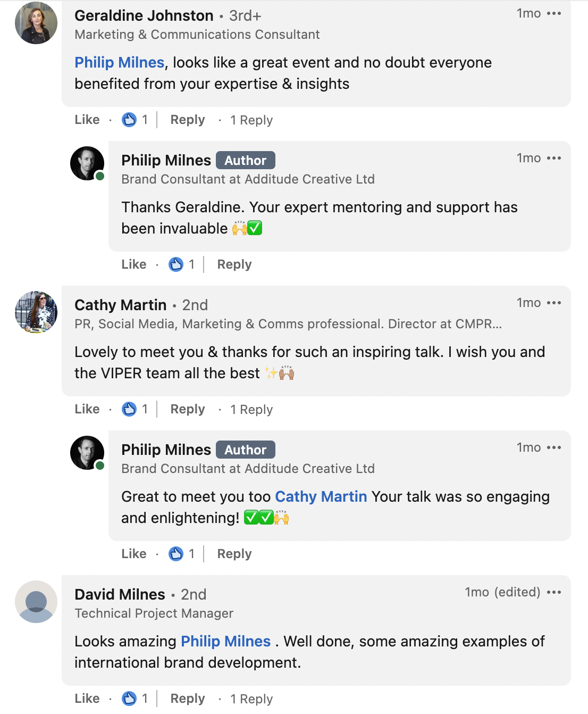588x714 pixels.
Task: Open Philip Milnes mention in Geraldine's comment
Action: (x=119, y=63)
